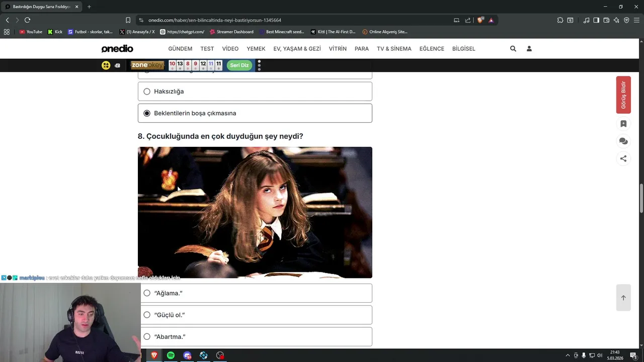Open a new browser tab
This screenshot has height=362, width=644.
89,7
